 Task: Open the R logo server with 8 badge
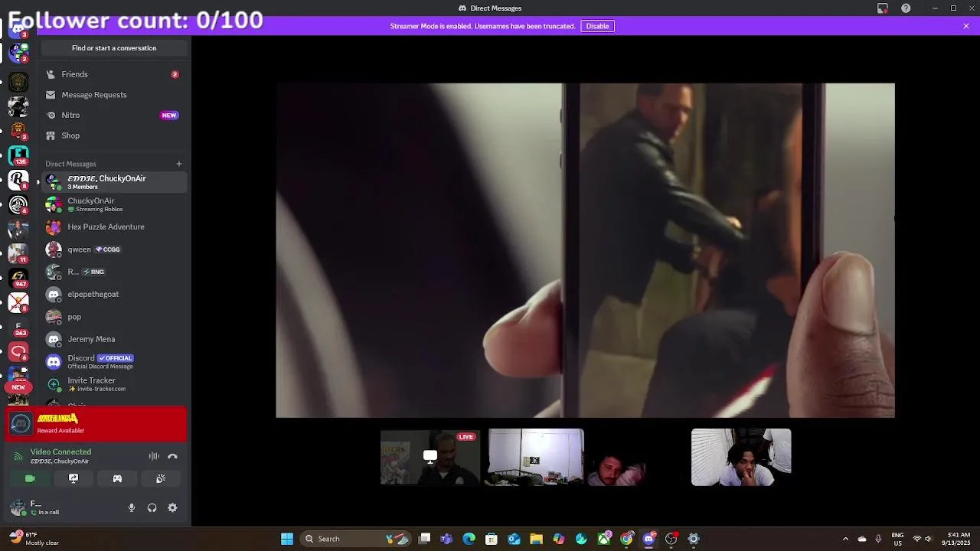[18, 180]
